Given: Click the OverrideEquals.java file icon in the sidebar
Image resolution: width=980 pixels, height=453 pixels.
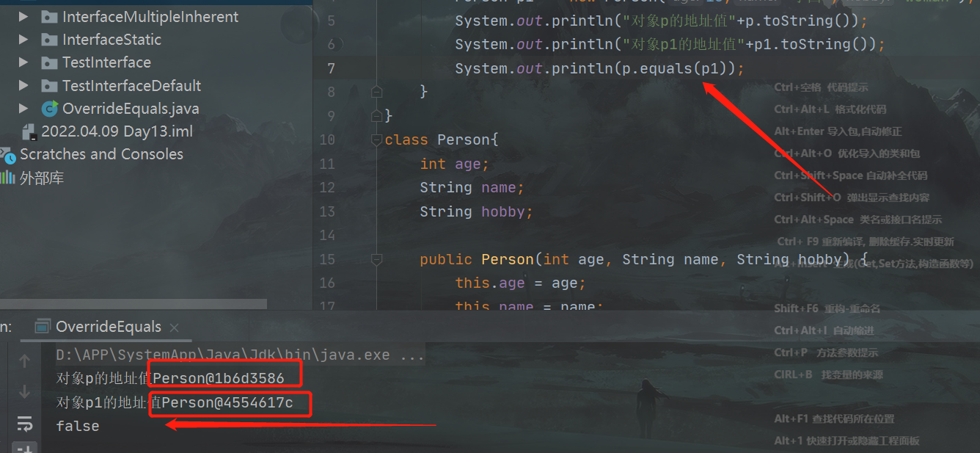Looking at the screenshot, I should click(x=48, y=108).
